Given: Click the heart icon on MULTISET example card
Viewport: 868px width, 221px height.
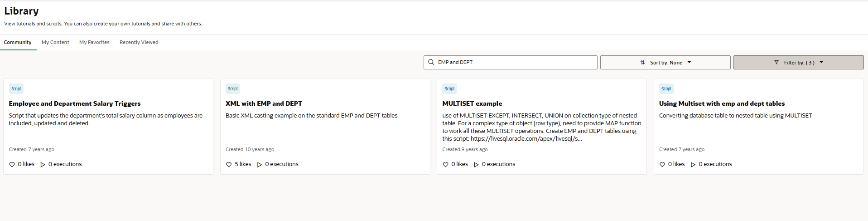Looking at the screenshot, I should coord(445,165).
